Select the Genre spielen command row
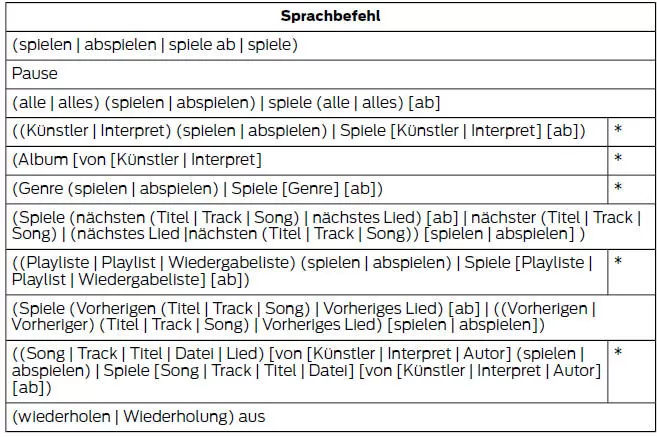This screenshot has width=657, height=437. tap(307, 189)
